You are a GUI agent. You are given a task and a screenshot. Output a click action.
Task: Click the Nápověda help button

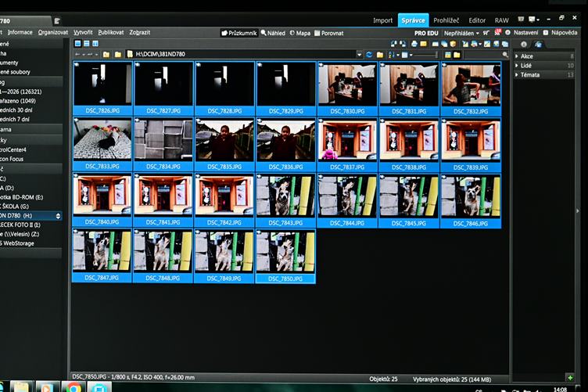click(x=561, y=33)
